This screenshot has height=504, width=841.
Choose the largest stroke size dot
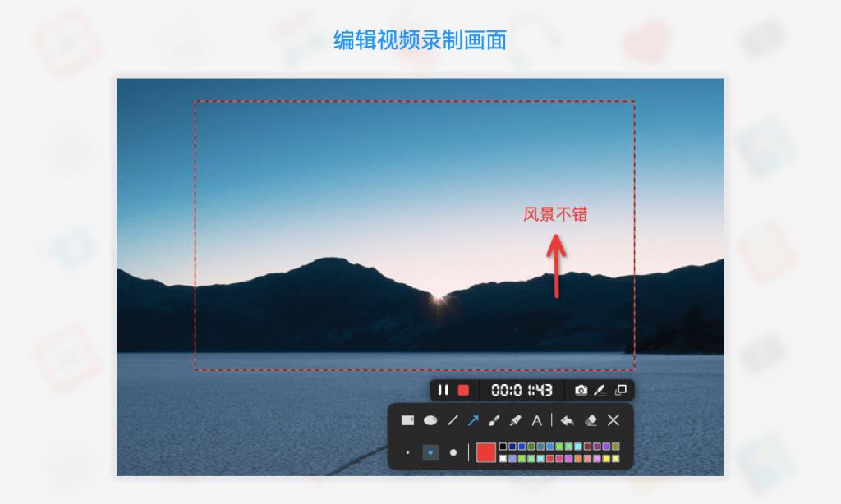(x=453, y=452)
